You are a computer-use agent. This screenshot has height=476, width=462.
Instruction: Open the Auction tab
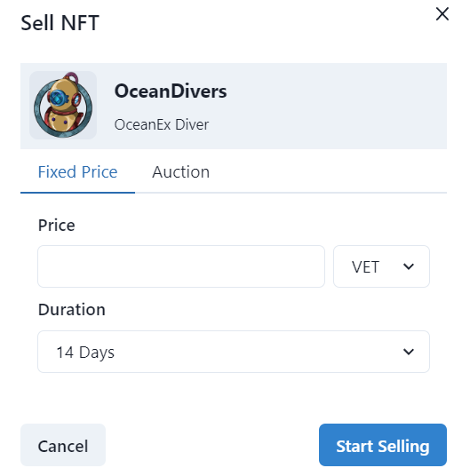(x=180, y=172)
